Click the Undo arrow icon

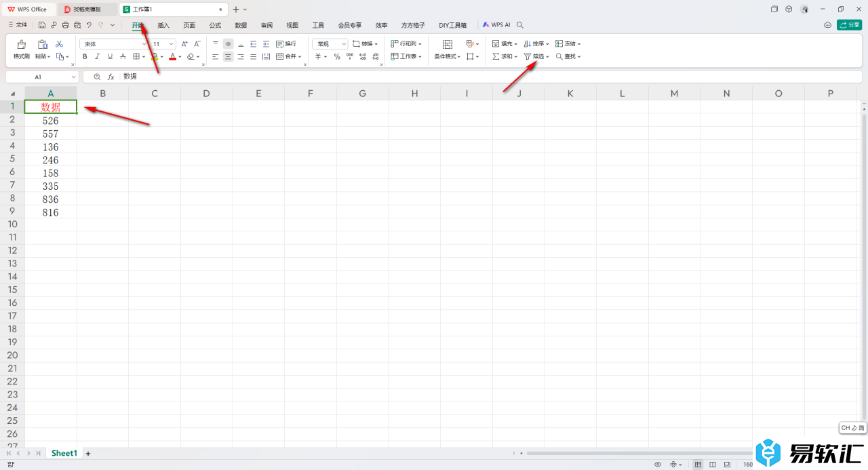(x=89, y=25)
